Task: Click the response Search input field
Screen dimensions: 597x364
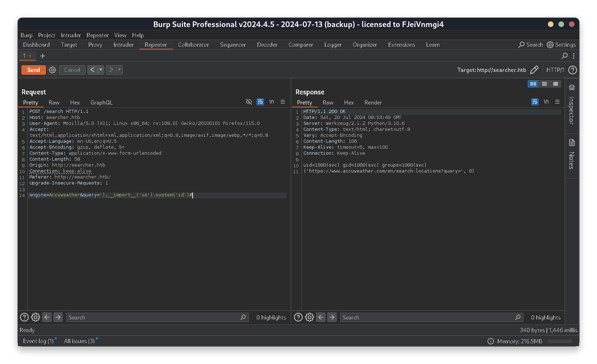Action: pyautogui.click(x=428, y=317)
